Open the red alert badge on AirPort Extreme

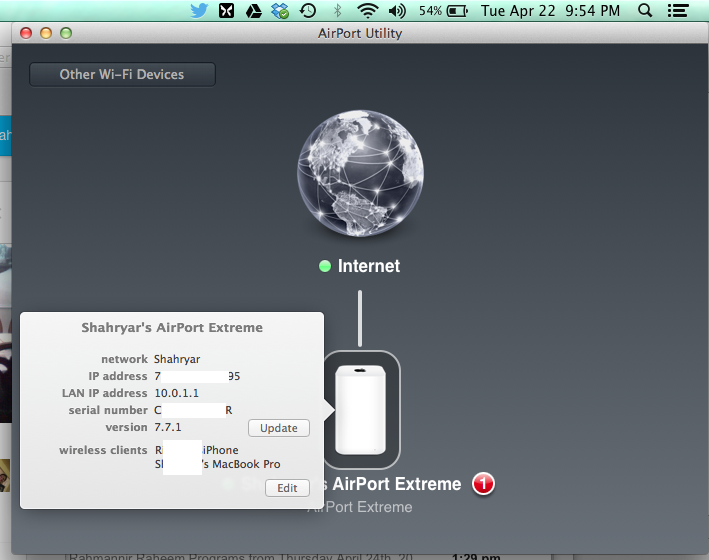pos(483,484)
